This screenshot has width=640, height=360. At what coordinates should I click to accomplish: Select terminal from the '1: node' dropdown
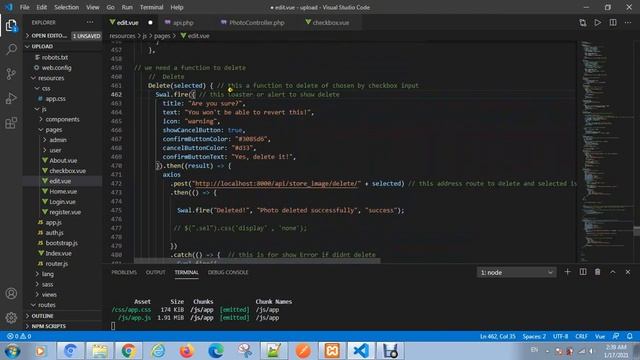click(516, 272)
